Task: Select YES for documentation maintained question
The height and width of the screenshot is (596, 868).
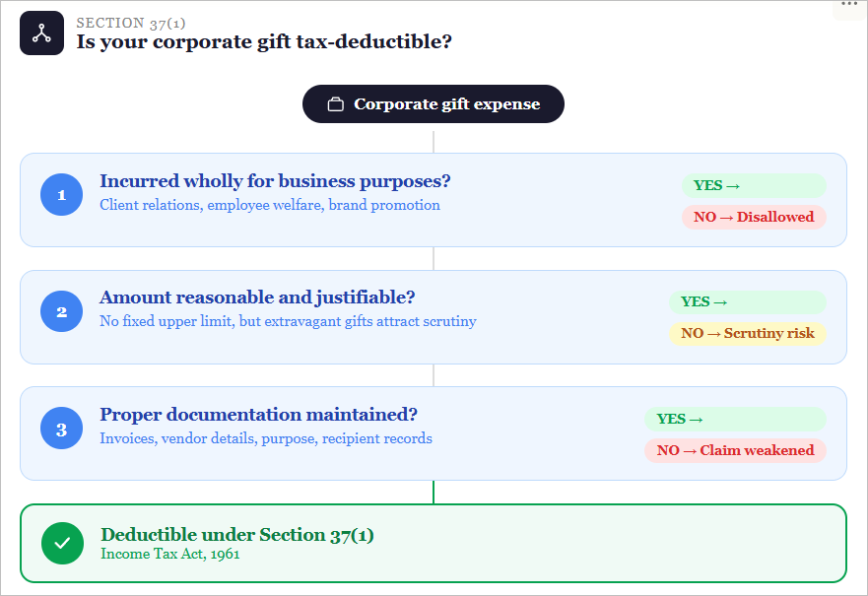Action: coord(734,419)
